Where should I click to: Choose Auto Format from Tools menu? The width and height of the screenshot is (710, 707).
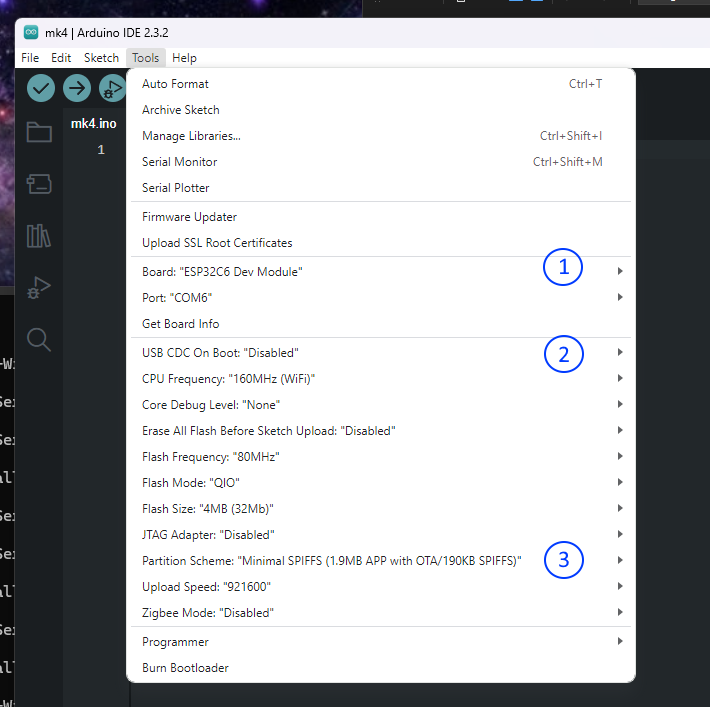[380, 84]
